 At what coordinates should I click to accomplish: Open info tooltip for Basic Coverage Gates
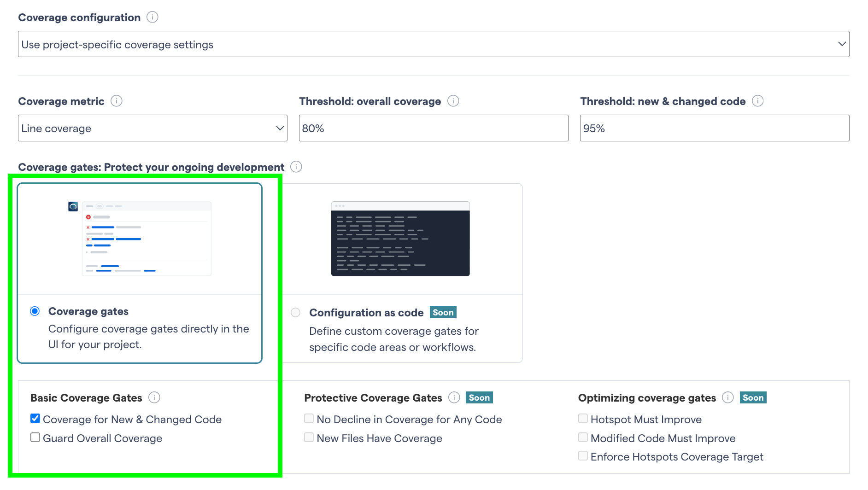[154, 397]
